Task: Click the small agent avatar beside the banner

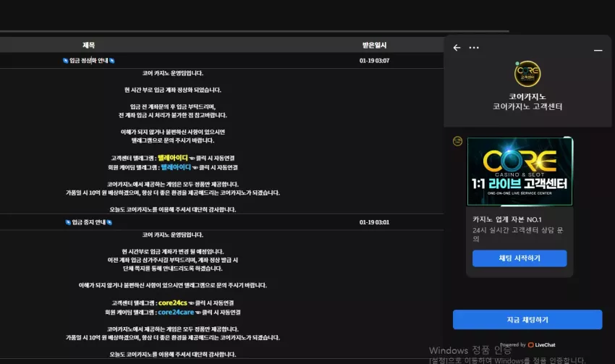Action: pos(457,141)
